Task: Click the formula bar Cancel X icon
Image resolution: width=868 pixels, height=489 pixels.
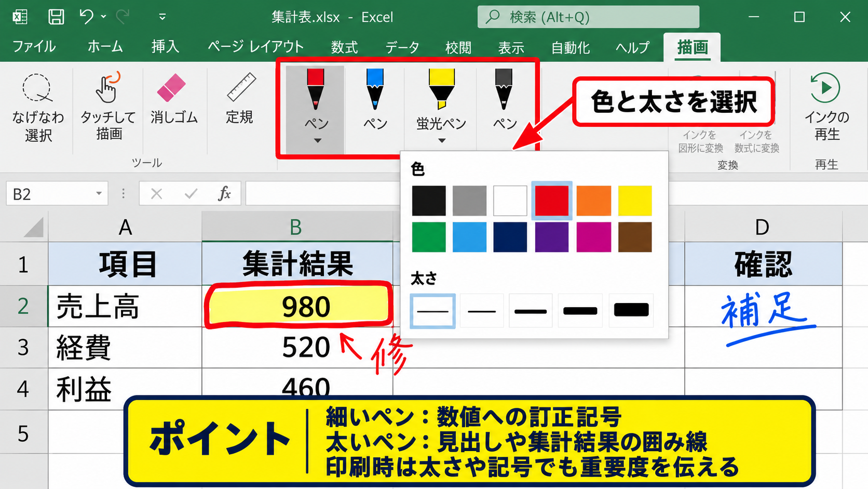Action: (156, 194)
